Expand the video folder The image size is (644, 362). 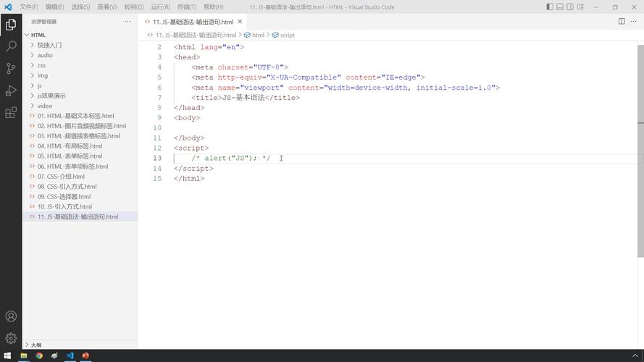point(33,106)
